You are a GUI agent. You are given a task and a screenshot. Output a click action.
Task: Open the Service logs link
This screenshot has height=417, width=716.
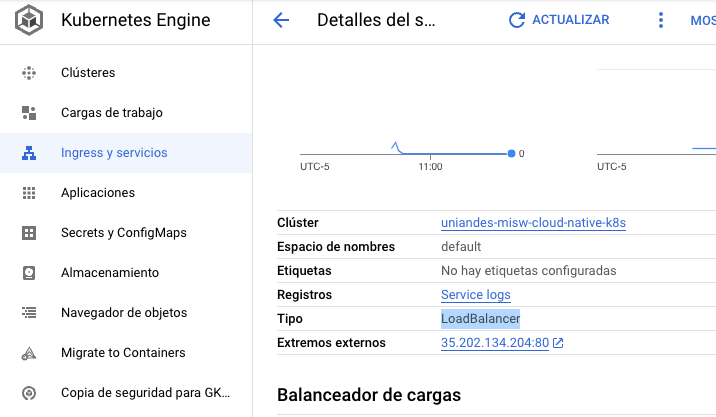tap(475, 295)
